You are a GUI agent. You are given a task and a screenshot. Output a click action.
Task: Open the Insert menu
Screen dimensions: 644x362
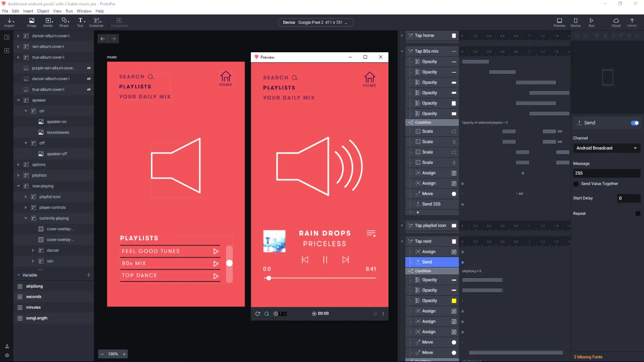point(28,11)
